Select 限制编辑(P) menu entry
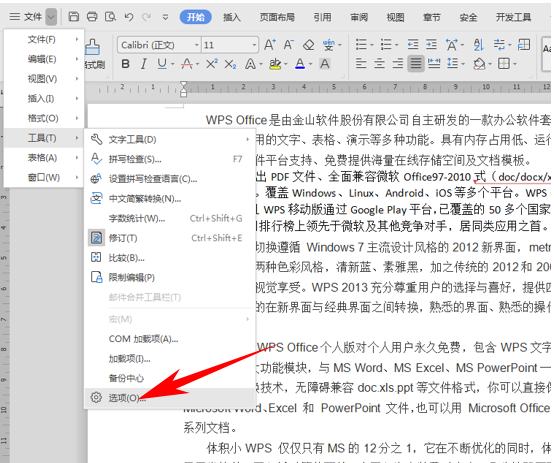This screenshot has height=463, width=554. point(170,277)
